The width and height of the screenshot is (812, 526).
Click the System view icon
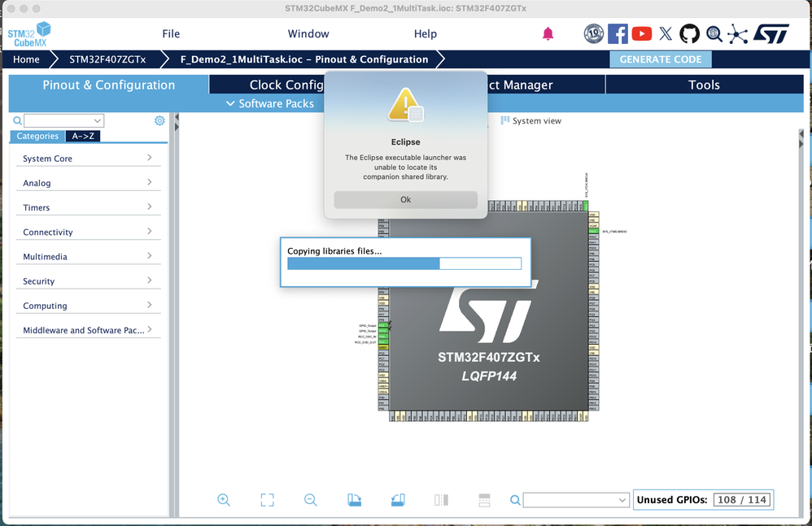pos(505,120)
